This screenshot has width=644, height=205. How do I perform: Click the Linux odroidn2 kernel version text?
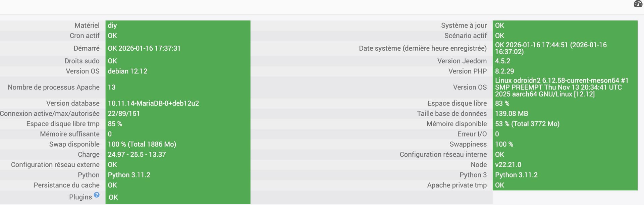(561, 87)
